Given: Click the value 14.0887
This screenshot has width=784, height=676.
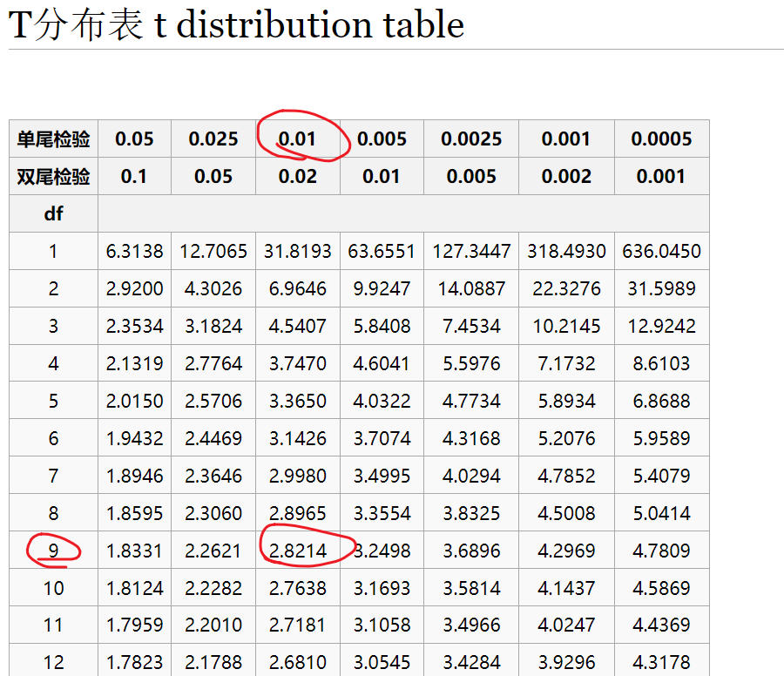Looking at the screenshot, I should click(x=471, y=288).
